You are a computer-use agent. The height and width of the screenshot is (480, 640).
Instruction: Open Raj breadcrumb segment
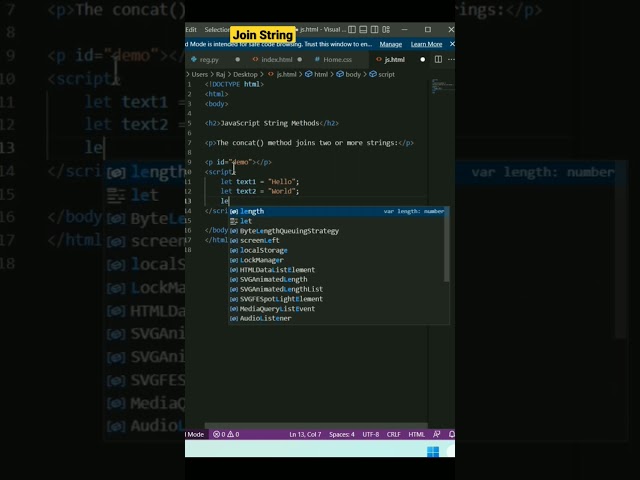pos(220,74)
